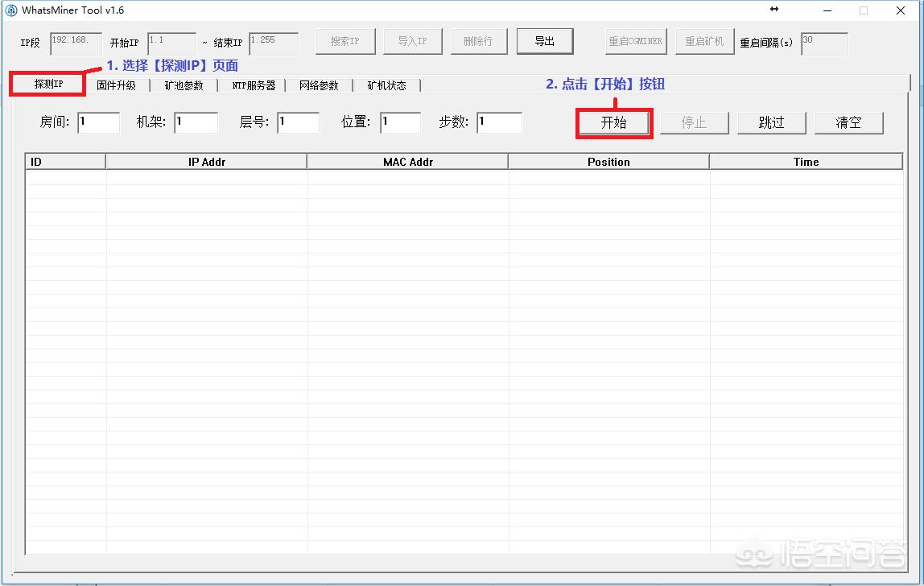Switch to the 探测IP tab
Viewport: 924px width, 586px height.
48,85
